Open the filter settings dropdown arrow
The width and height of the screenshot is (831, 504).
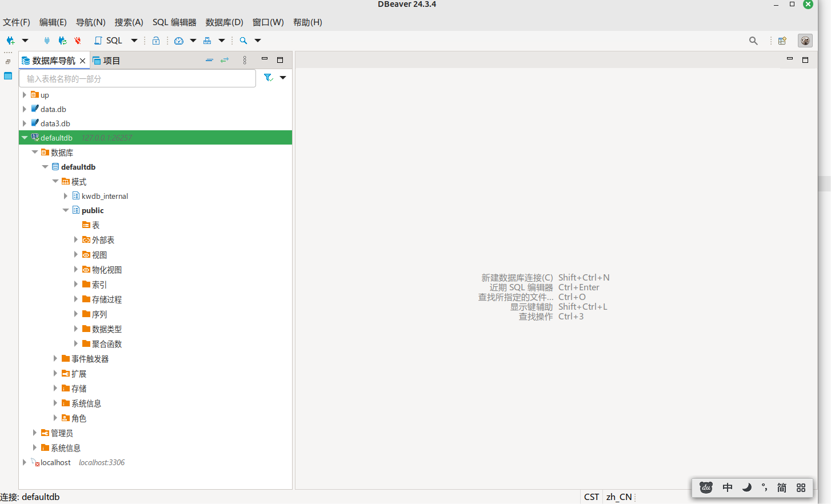[283, 78]
